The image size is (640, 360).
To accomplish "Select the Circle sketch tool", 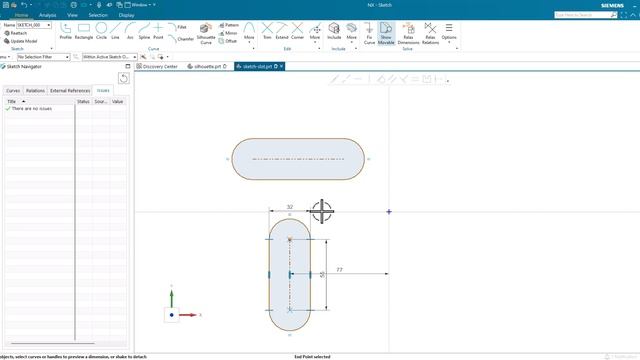I will [x=101, y=31].
